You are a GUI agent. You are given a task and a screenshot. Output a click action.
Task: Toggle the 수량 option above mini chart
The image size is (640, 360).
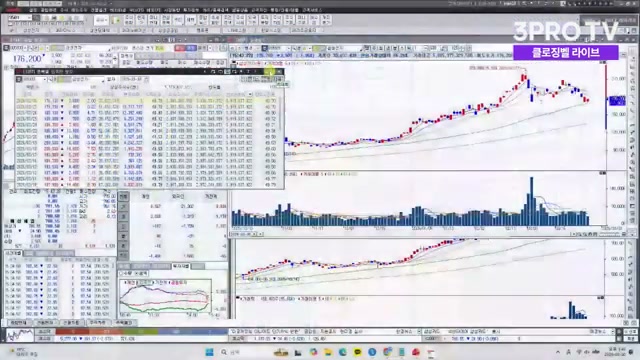[127, 273]
